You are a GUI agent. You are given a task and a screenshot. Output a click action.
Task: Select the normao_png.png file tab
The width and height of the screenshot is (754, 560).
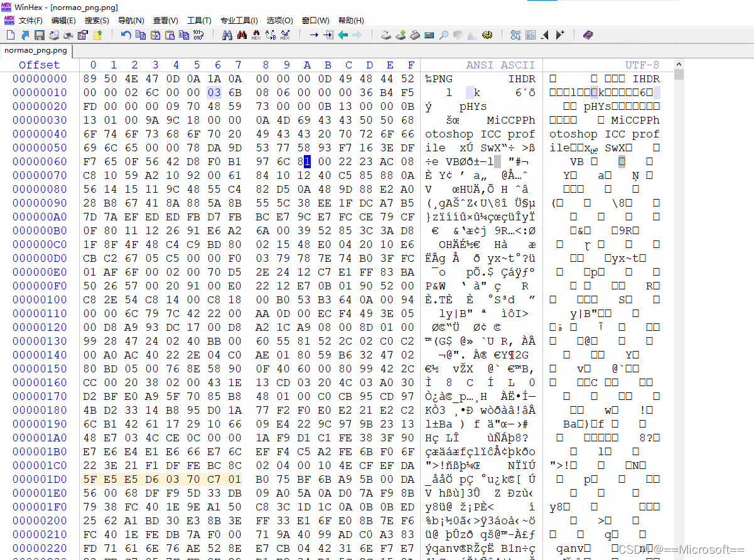(x=36, y=50)
